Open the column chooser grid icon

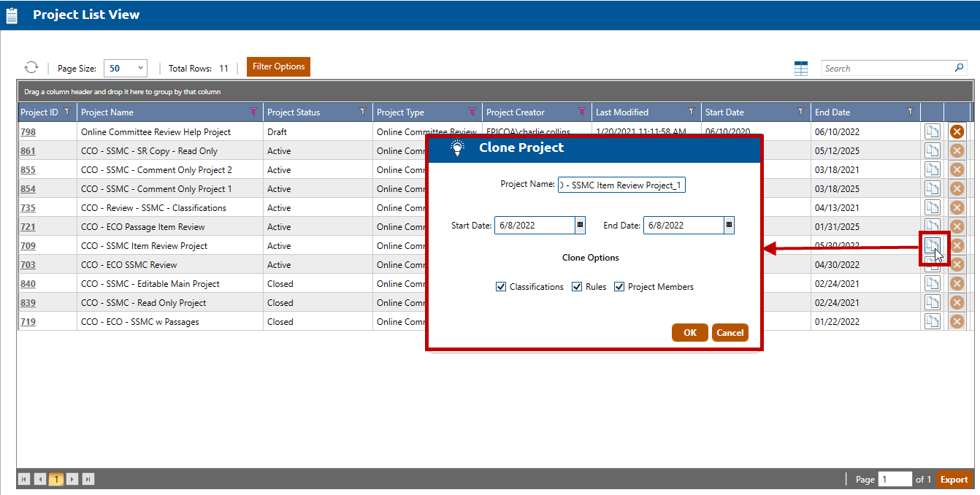click(x=801, y=68)
